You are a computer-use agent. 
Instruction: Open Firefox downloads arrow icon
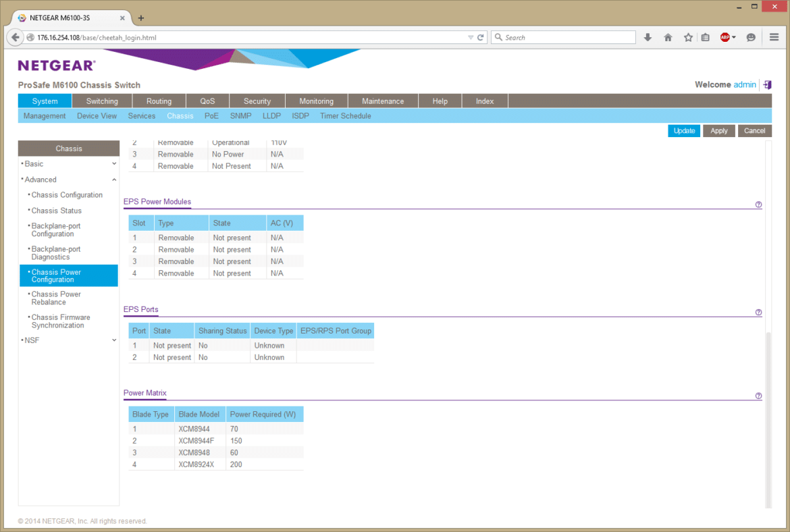tap(648, 37)
